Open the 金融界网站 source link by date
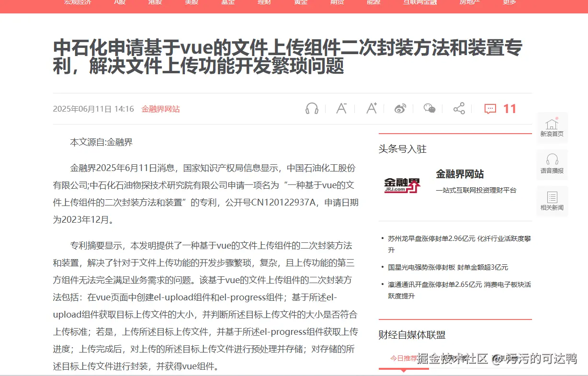The height and width of the screenshot is (376, 588). (x=160, y=109)
